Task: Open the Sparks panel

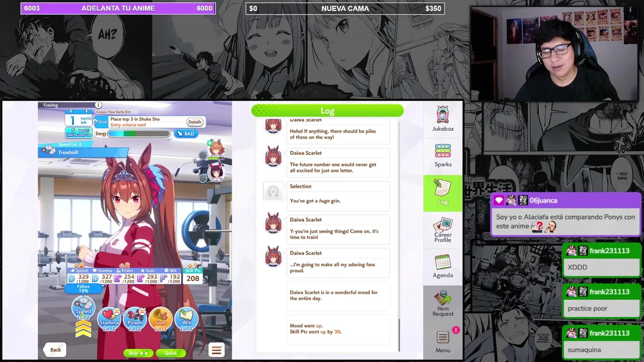Action: (x=443, y=155)
